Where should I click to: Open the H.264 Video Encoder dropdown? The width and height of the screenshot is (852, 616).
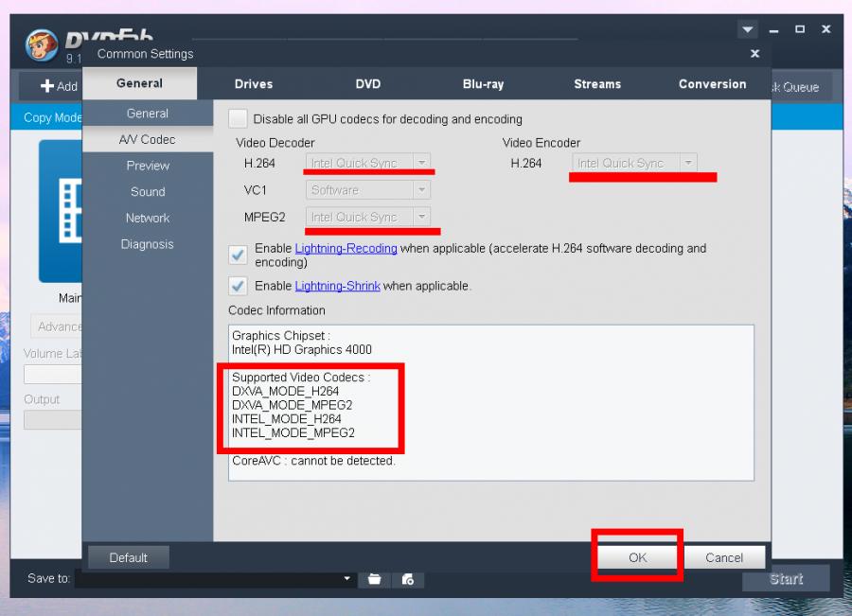coord(634,163)
